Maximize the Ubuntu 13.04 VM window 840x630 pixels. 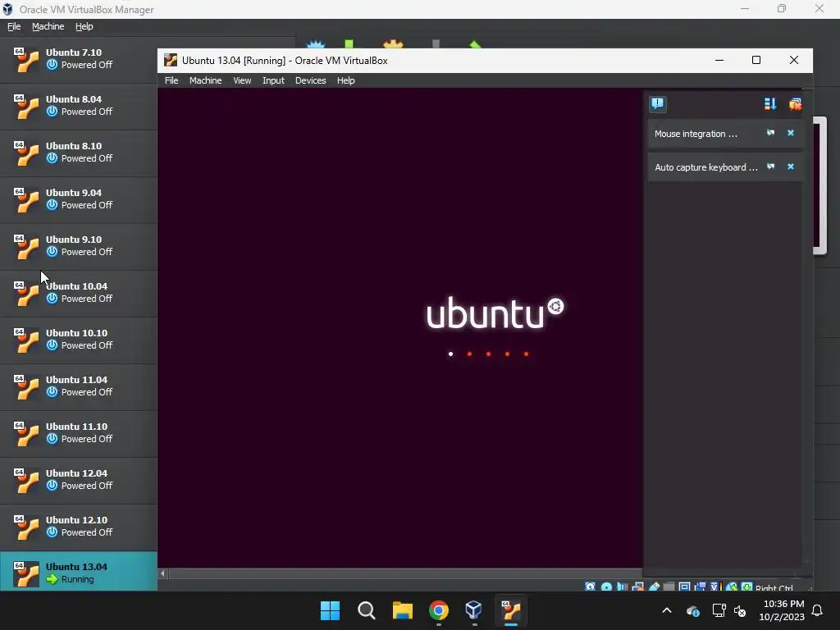click(756, 60)
